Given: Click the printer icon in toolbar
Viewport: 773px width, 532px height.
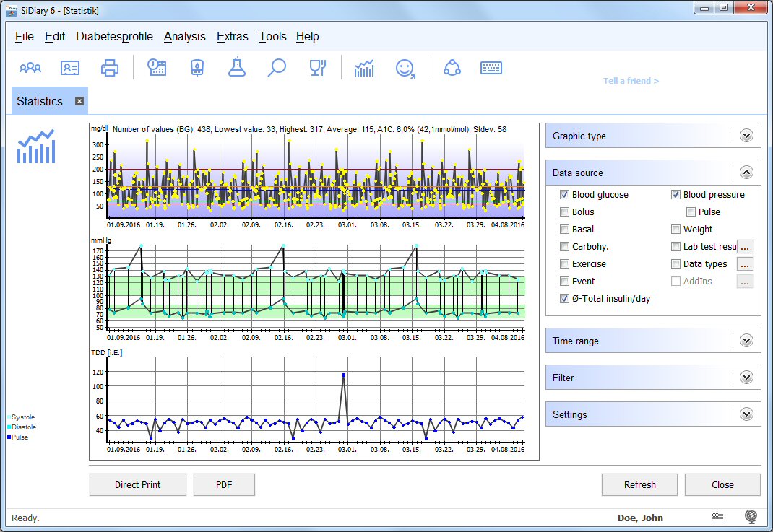Looking at the screenshot, I should tap(109, 68).
